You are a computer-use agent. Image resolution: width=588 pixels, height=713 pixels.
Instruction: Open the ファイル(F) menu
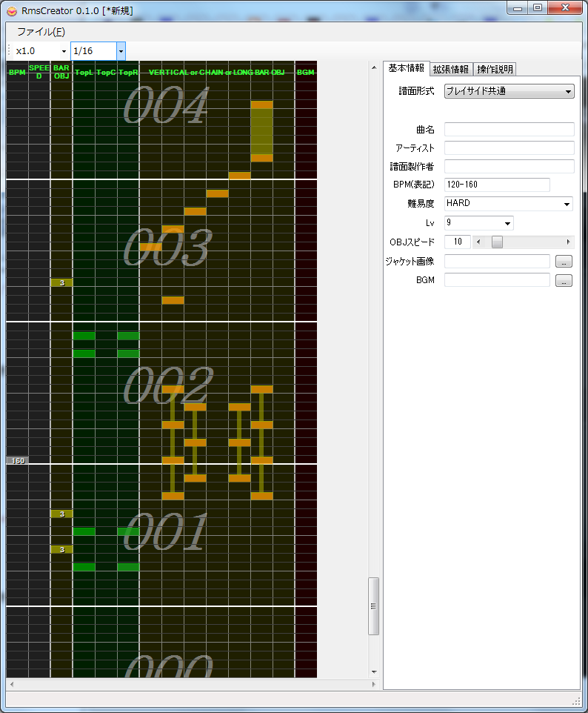(x=41, y=32)
